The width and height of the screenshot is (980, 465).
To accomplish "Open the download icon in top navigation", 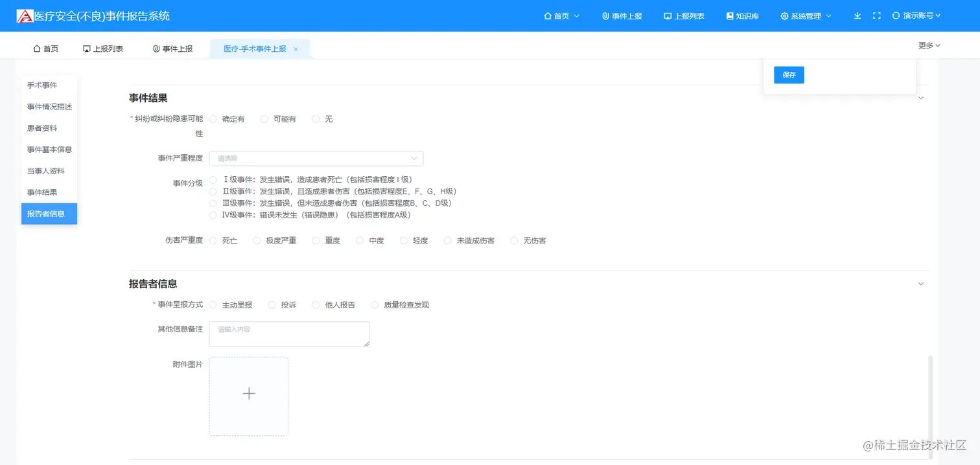I will click(857, 16).
